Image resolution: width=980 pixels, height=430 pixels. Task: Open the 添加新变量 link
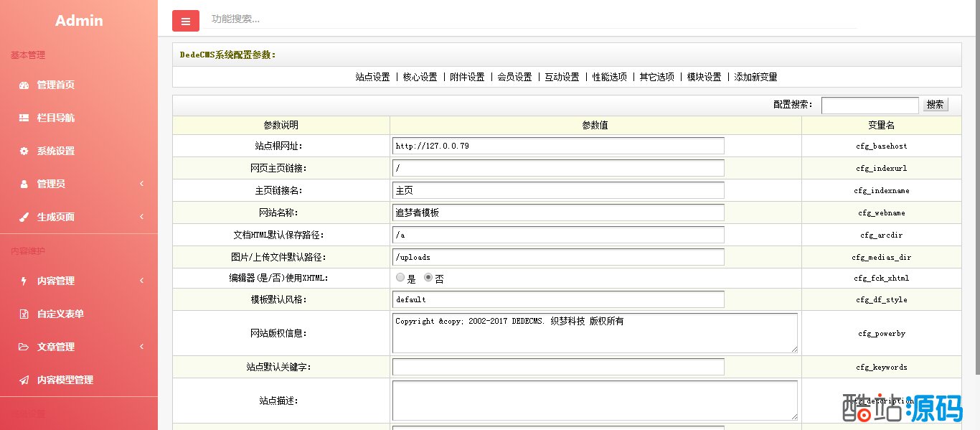[755, 77]
